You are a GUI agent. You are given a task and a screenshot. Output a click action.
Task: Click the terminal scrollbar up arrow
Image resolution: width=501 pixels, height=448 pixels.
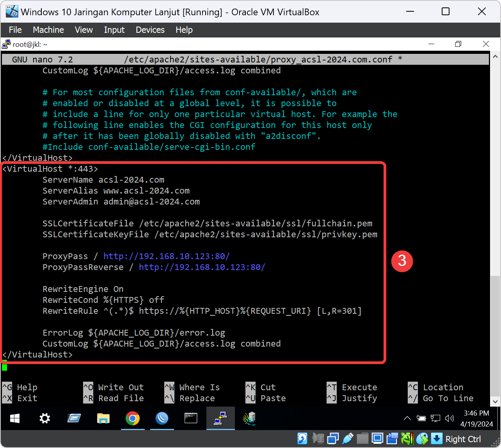(496, 57)
